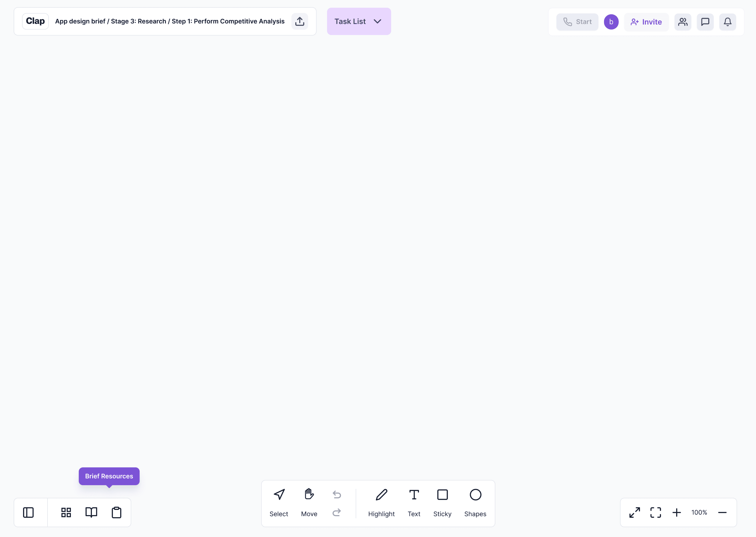Pick the Sticky note tool
Viewport: 756px width, 537px height.
[442, 503]
